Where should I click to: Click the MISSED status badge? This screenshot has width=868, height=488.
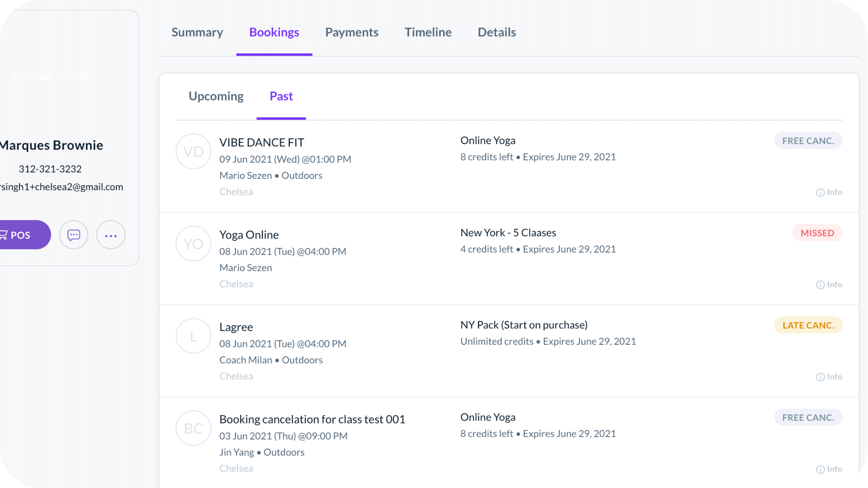click(x=817, y=233)
